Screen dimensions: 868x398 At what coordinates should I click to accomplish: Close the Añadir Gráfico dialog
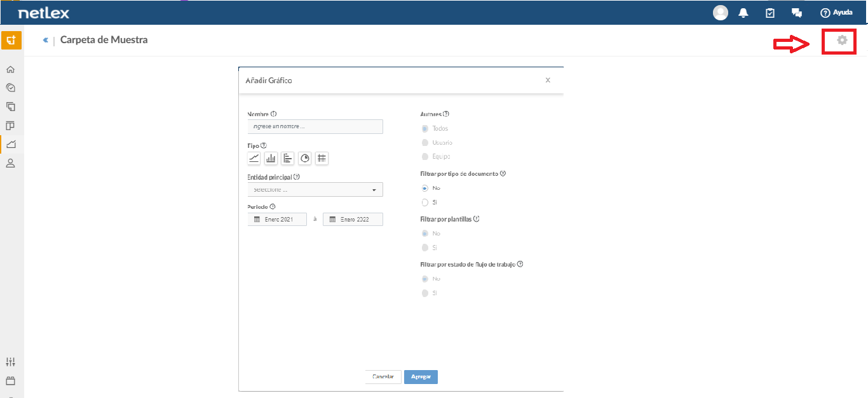[548, 80]
